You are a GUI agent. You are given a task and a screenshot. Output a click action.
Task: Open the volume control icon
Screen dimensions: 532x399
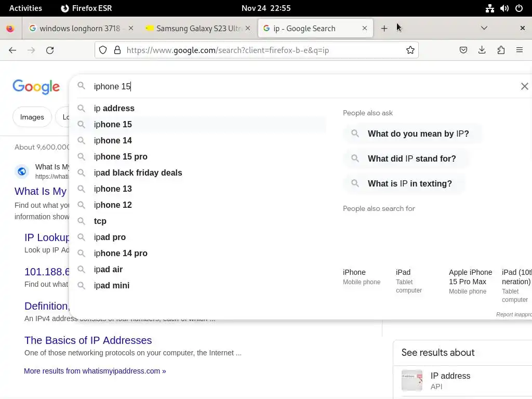coord(504,8)
